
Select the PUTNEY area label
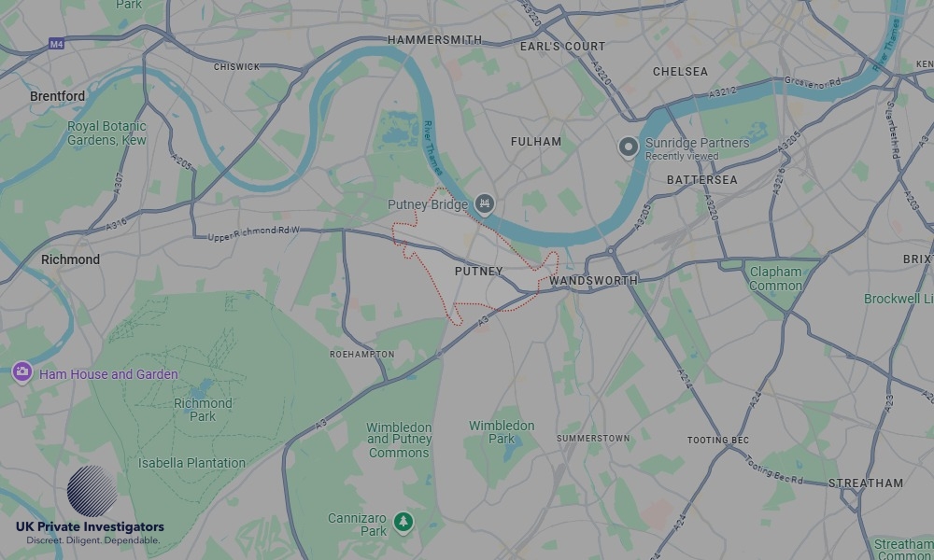click(479, 272)
